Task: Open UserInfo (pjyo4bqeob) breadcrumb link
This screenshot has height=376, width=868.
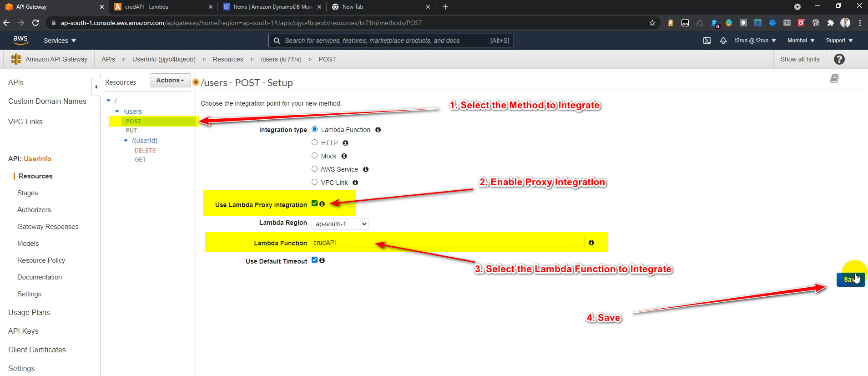Action: pos(164,59)
